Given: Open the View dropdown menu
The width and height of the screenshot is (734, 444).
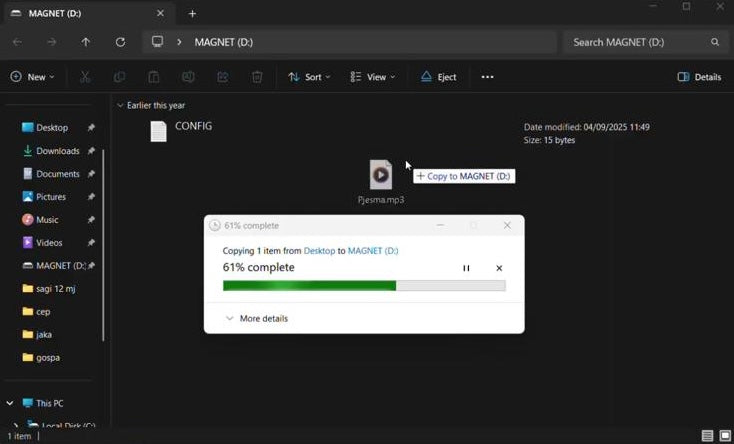Looking at the screenshot, I should 373,77.
